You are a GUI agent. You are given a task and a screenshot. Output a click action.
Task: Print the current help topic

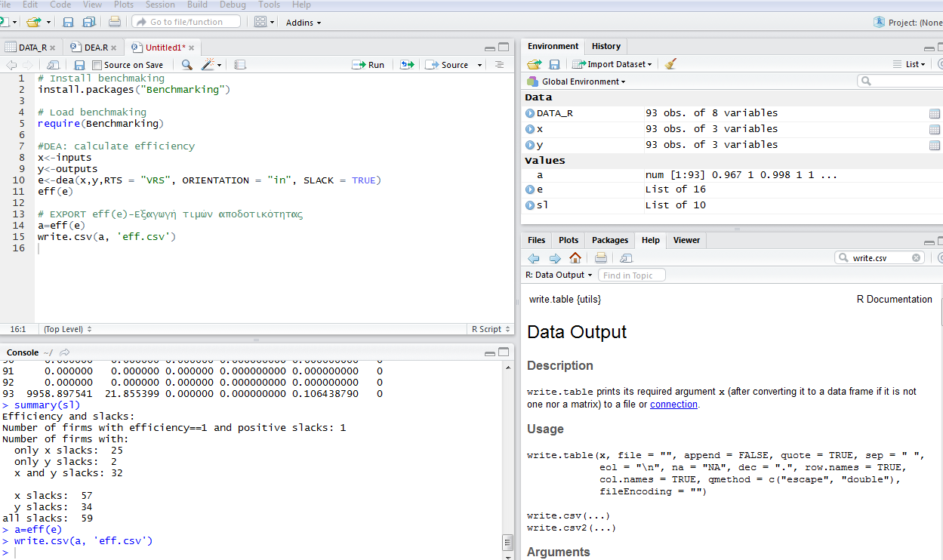[x=601, y=258]
